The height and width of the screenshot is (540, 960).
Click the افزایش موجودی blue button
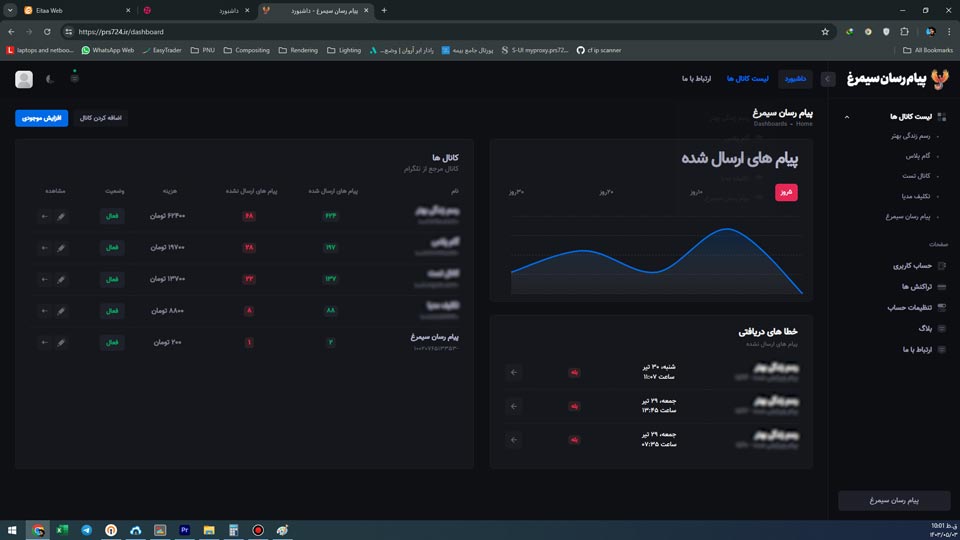click(42, 118)
